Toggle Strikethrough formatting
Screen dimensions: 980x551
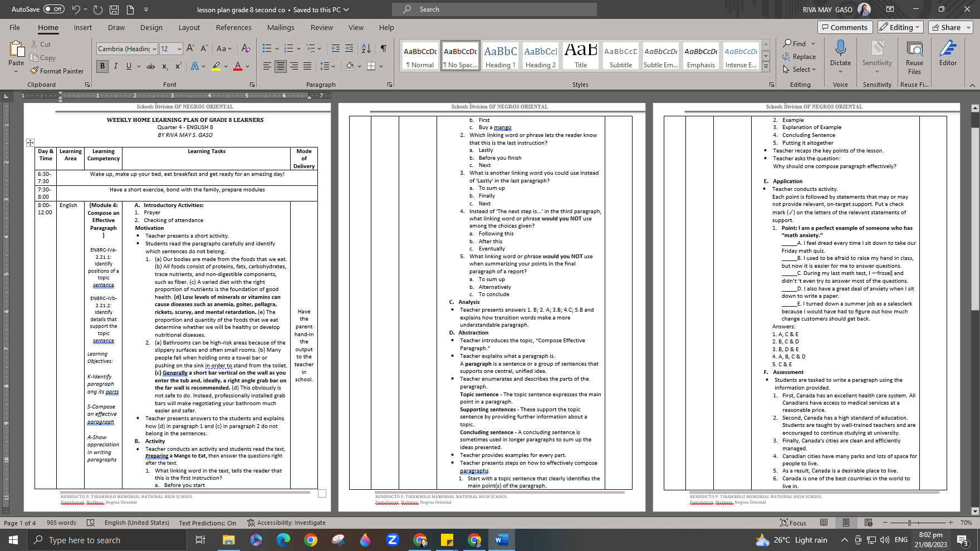coord(151,66)
